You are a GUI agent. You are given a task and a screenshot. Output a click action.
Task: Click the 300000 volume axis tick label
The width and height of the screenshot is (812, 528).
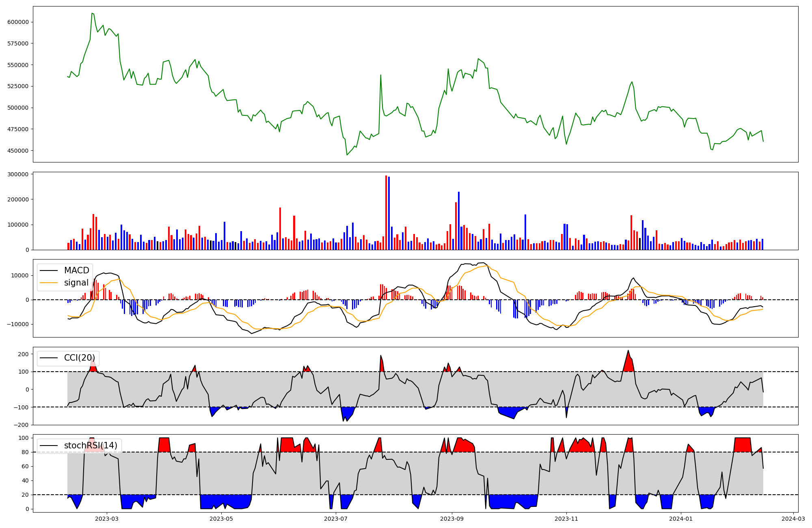click(18, 174)
